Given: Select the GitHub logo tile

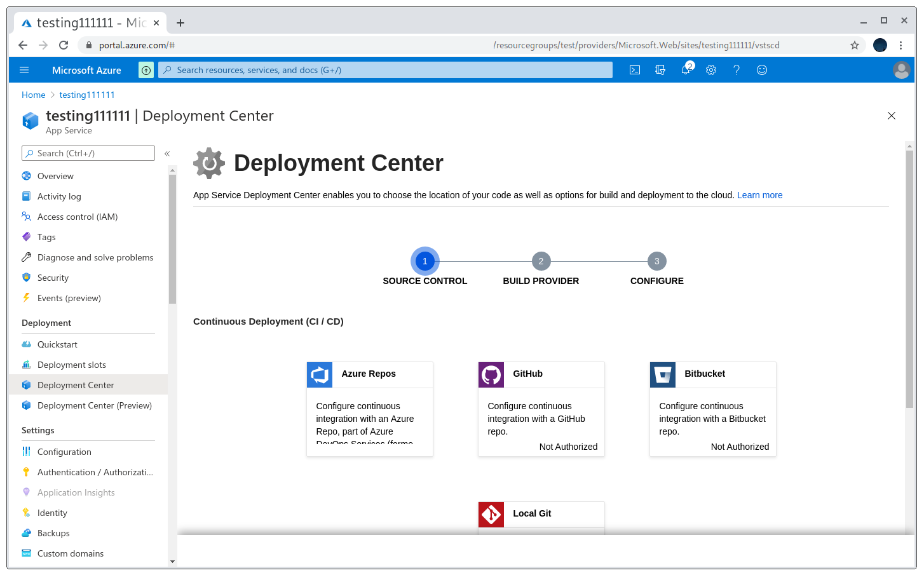Looking at the screenshot, I should coord(491,375).
